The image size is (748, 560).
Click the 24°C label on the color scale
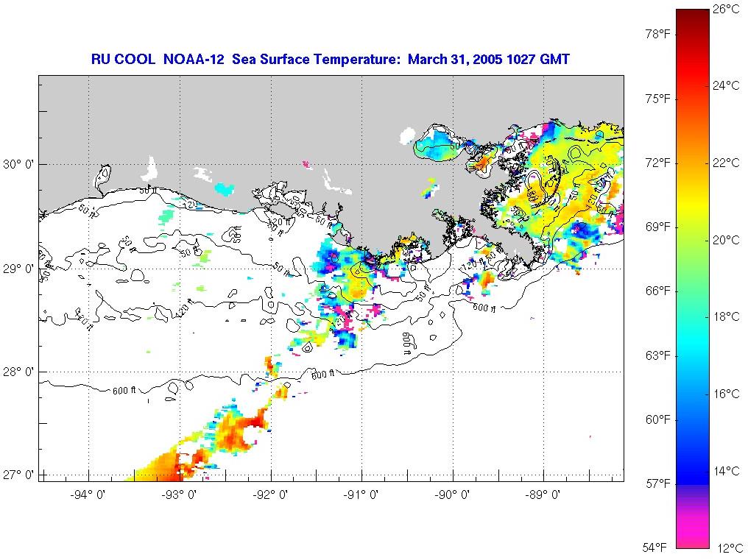click(727, 86)
